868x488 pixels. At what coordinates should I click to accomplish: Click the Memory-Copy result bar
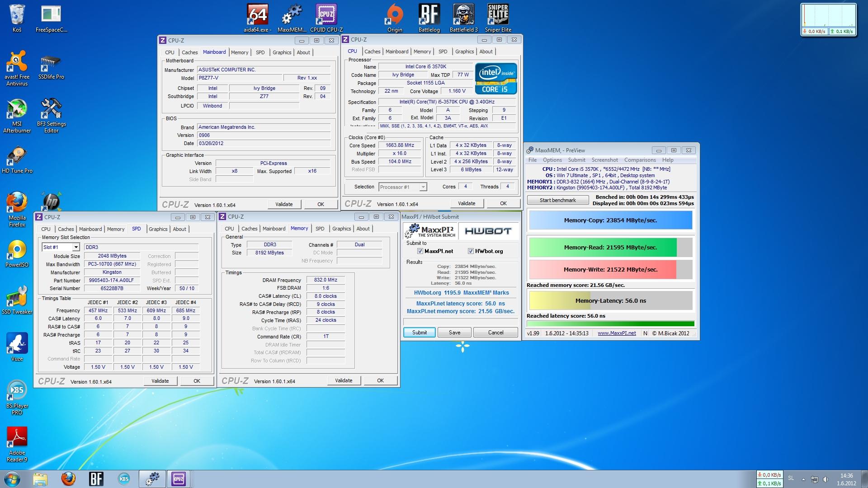(610, 221)
